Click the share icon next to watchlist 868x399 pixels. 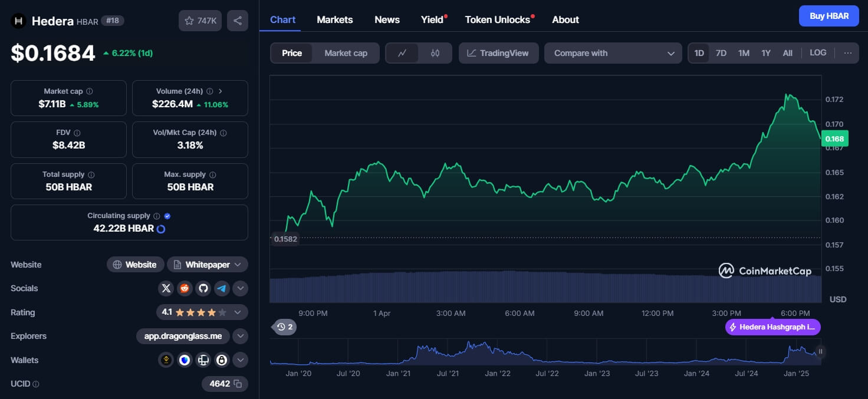tap(237, 21)
